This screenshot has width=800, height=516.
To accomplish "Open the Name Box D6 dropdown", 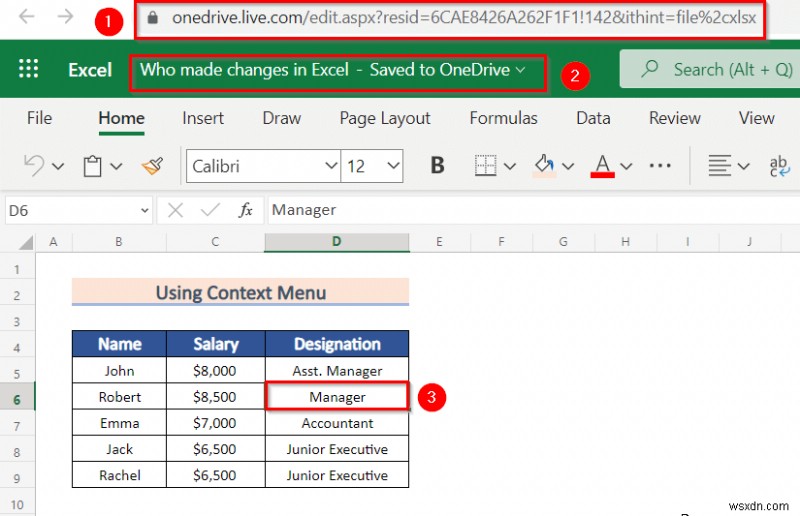I will (x=145, y=210).
